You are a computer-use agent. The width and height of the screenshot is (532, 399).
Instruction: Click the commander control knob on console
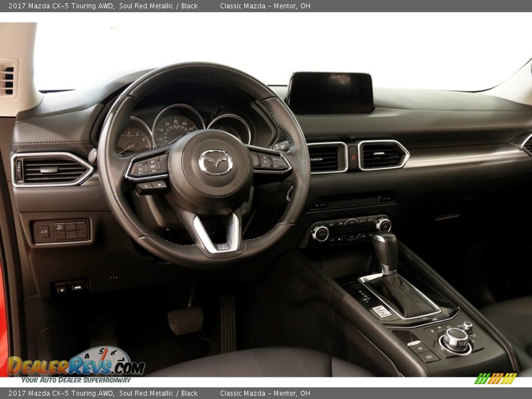tap(456, 339)
